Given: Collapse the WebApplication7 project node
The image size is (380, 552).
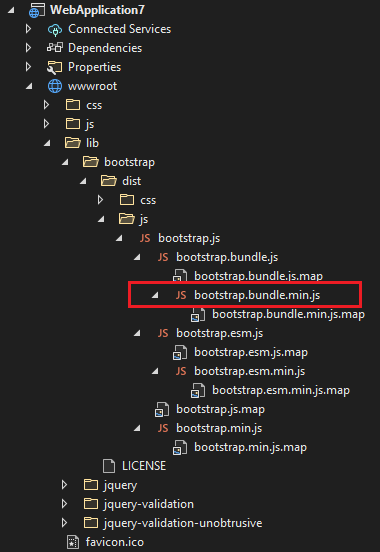Looking at the screenshot, I should 11,10.
